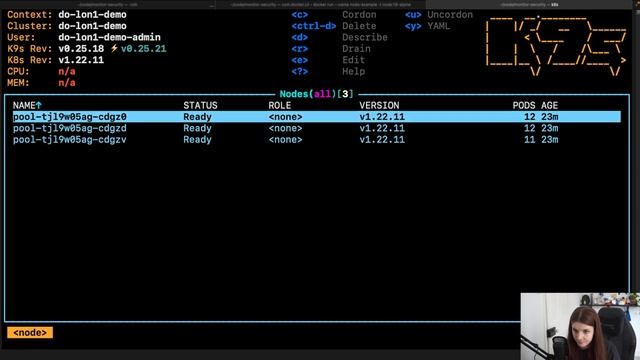This screenshot has width=640, height=360.
Task: Click the Cluster value do-lon1-demo
Action: [92, 26]
